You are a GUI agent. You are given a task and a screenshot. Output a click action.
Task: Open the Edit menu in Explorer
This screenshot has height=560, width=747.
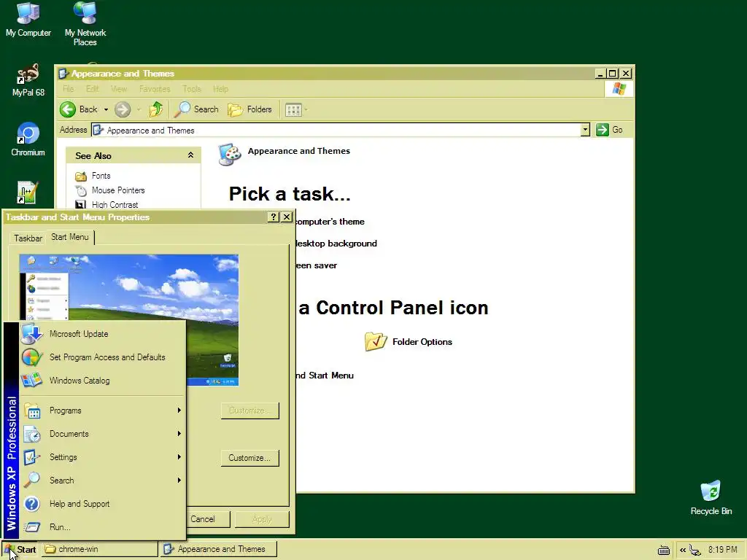click(93, 89)
